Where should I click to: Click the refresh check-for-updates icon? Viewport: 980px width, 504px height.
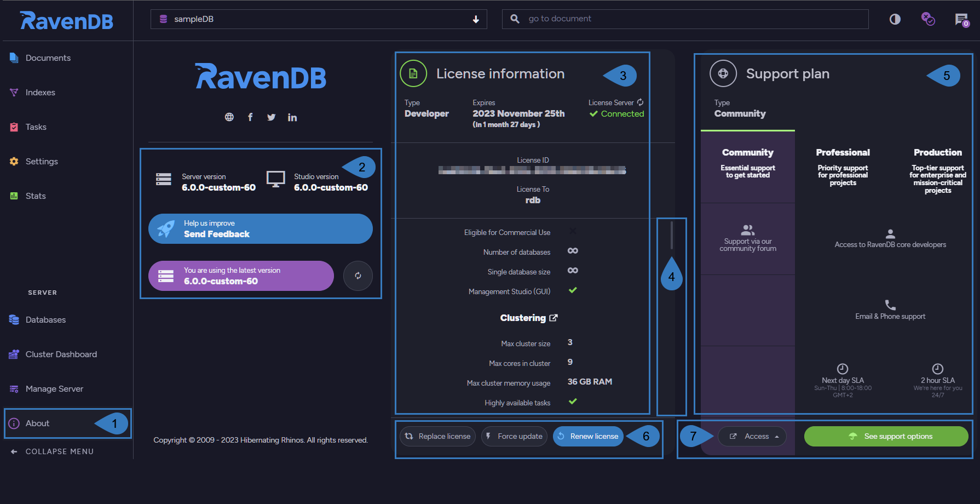358,276
